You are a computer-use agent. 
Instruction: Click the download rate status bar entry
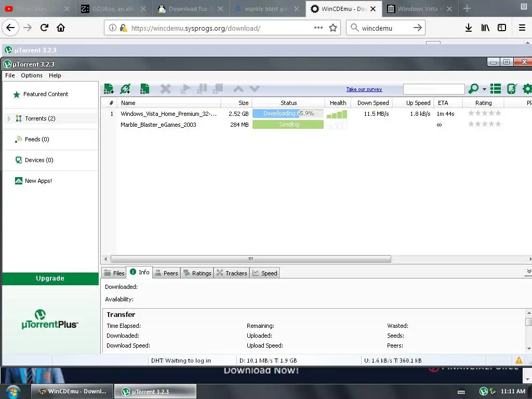268,361
